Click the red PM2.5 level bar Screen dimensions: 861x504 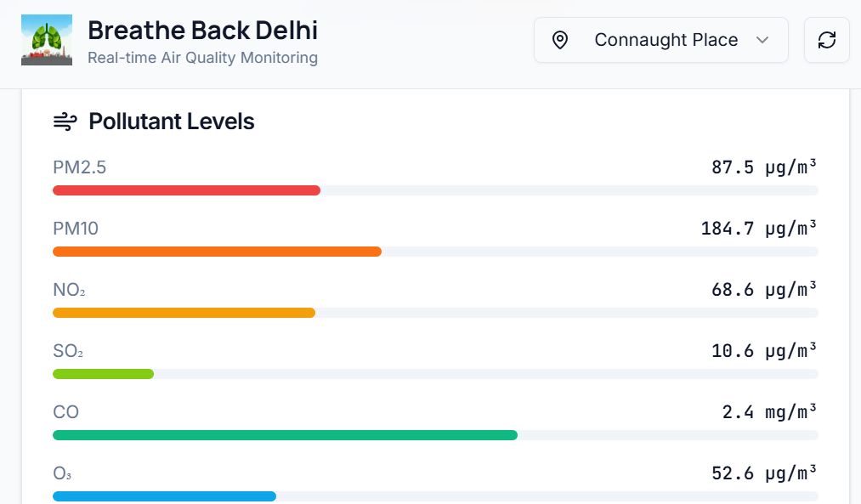(186, 190)
